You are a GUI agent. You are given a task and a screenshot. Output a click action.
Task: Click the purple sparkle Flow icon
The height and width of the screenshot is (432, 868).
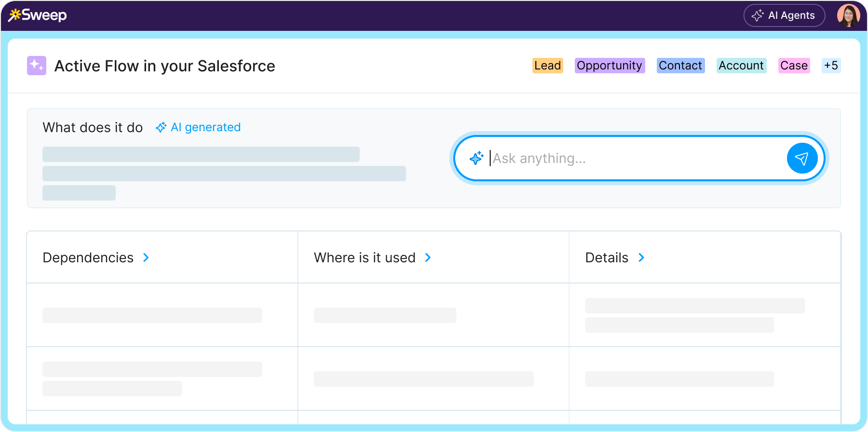(37, 66)
